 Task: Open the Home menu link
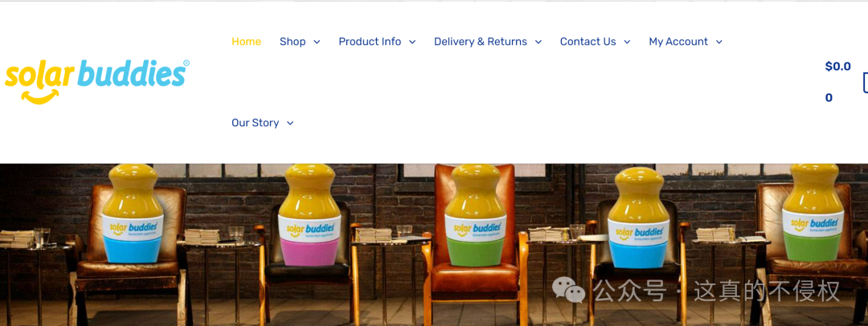click(247, 42)
